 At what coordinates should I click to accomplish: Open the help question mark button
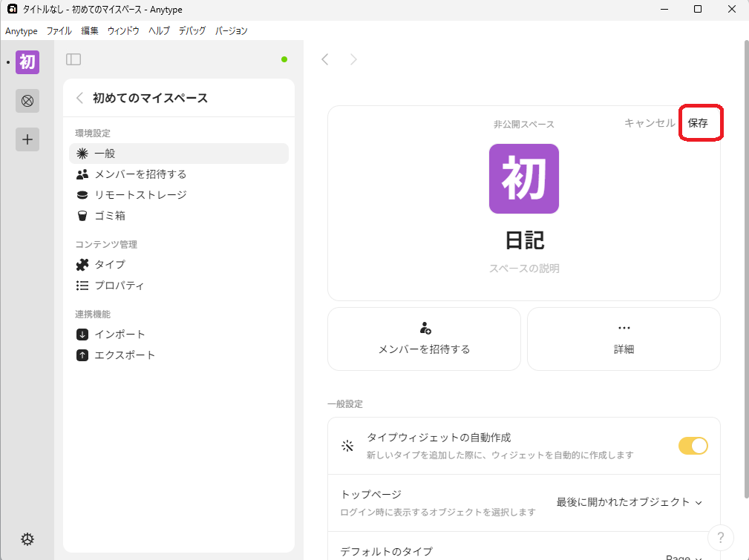pyautogui.click(x=720, y=538)
